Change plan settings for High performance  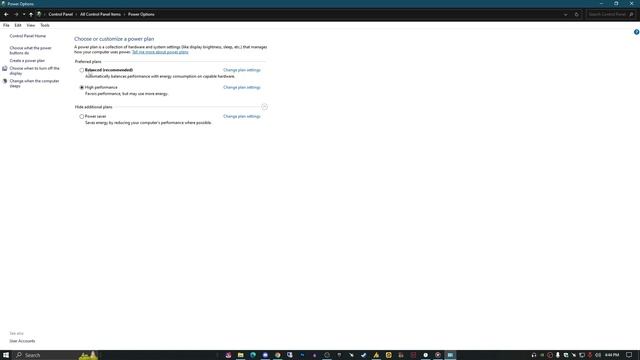242,87
